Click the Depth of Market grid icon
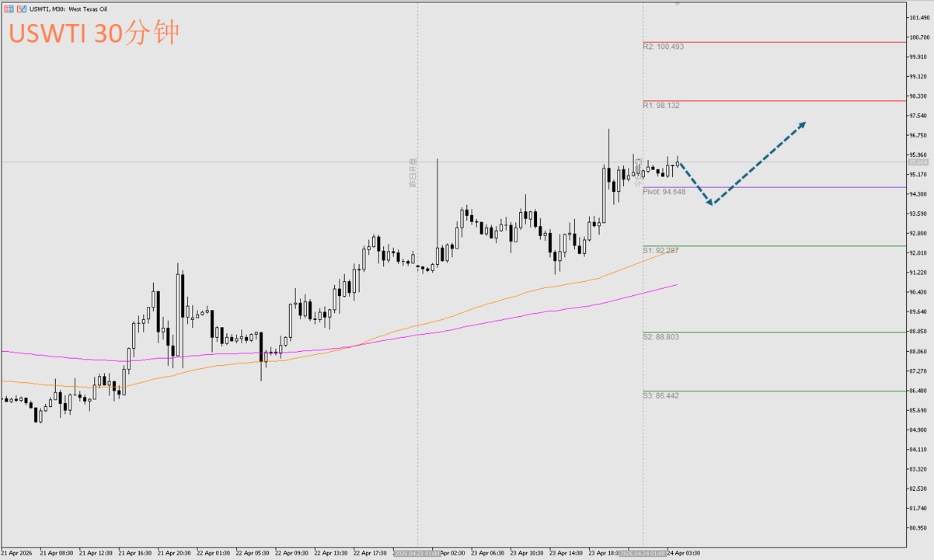 (x=9, y=9)
